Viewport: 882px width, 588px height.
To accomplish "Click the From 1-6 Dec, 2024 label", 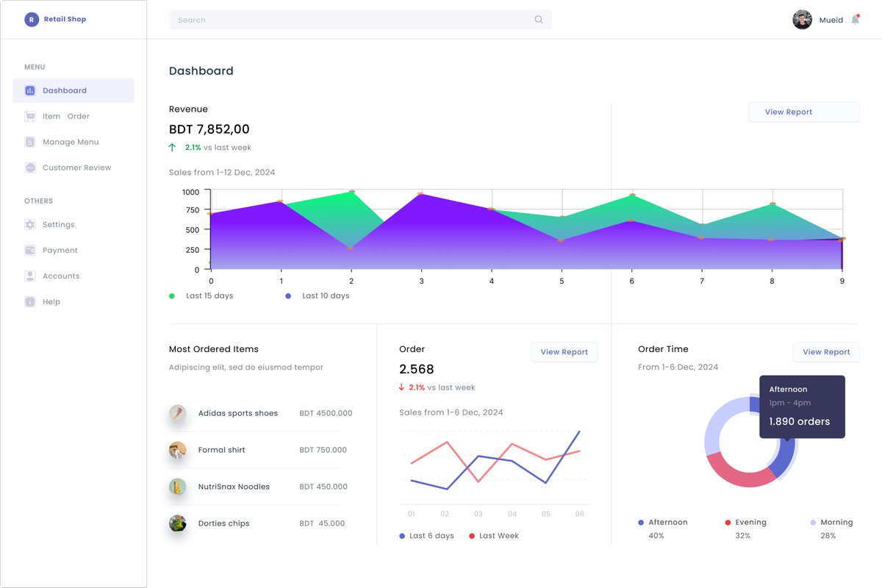I will point(678,367).
